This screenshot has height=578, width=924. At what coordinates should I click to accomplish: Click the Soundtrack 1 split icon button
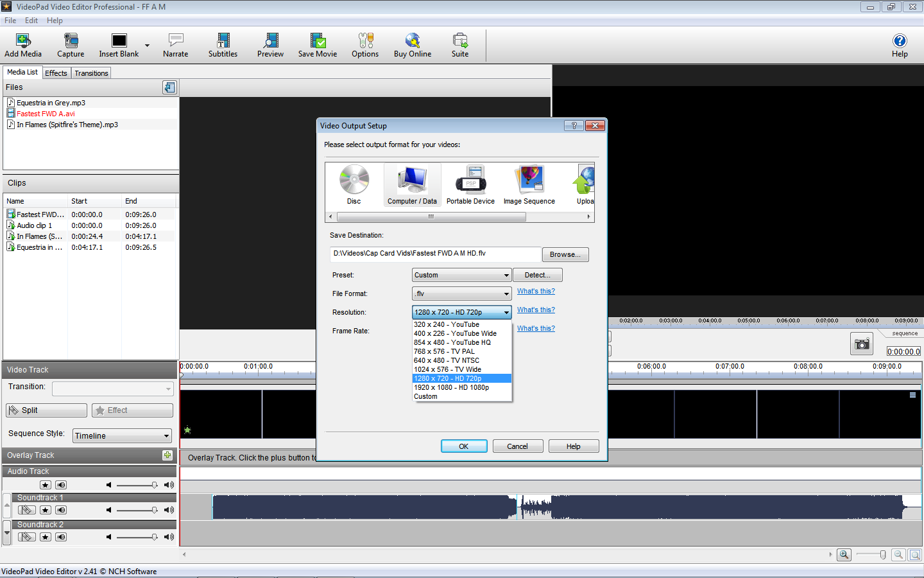[26, 510]
